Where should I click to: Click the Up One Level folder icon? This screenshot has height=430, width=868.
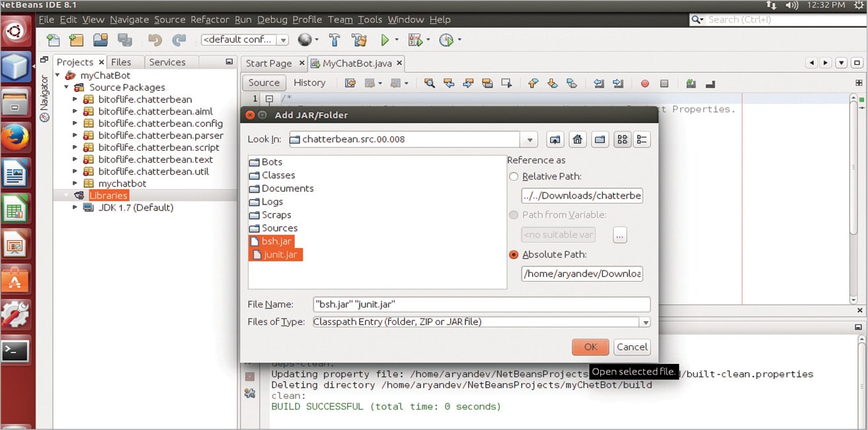[x=555, y=140]
